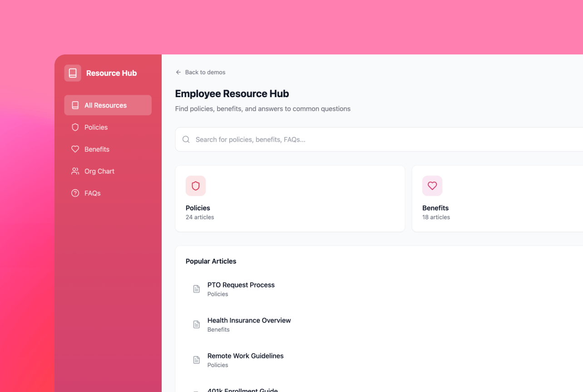Open the Policies card with 24 articles
This screenshot has width=583, height=392.
coord(290,199)
